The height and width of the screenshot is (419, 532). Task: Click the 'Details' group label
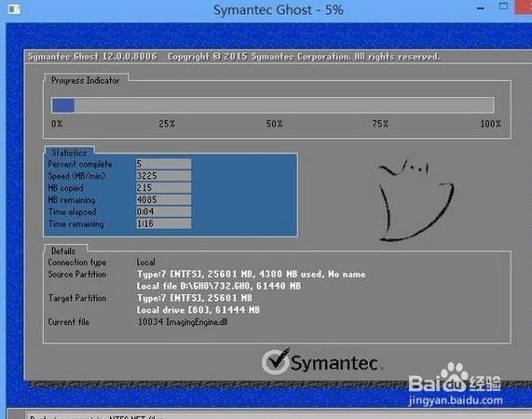[x=63, y=250]
